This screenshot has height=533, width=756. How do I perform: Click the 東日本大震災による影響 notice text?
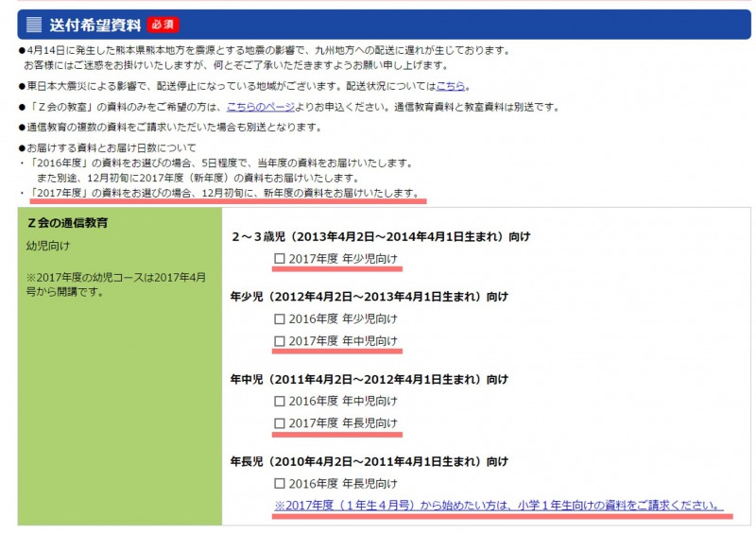(244, 86)
